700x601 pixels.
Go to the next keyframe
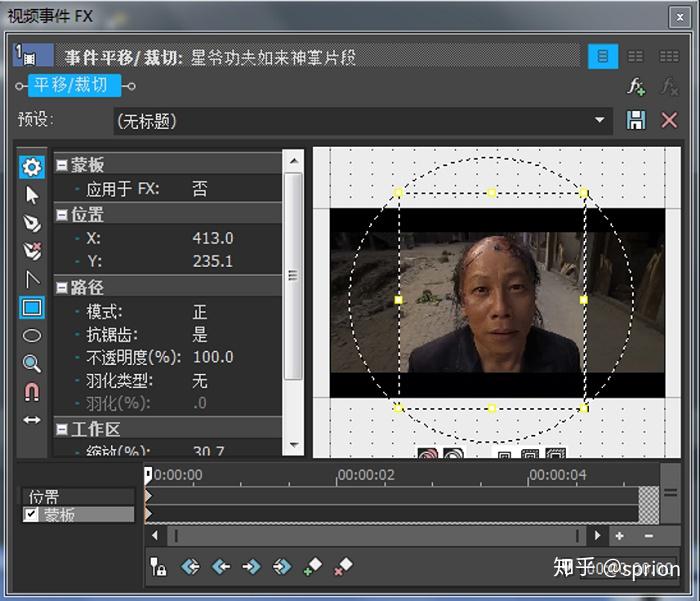251,567
